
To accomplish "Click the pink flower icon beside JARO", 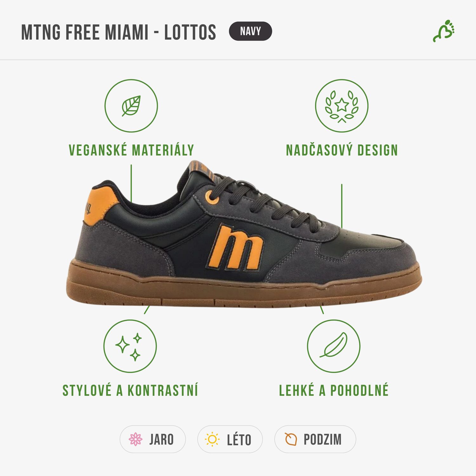I will (136, 439).
